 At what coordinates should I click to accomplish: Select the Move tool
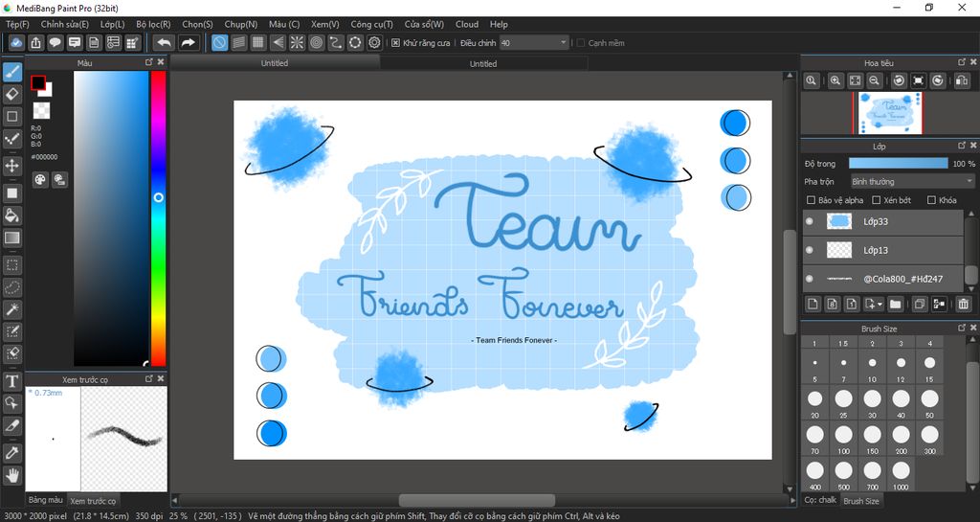coord(11,166)
